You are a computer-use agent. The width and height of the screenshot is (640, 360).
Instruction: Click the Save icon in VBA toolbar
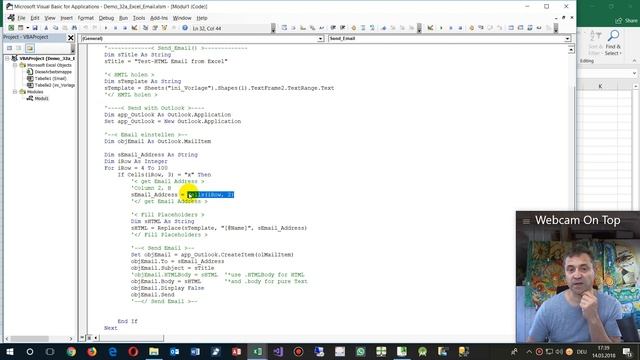35,28
